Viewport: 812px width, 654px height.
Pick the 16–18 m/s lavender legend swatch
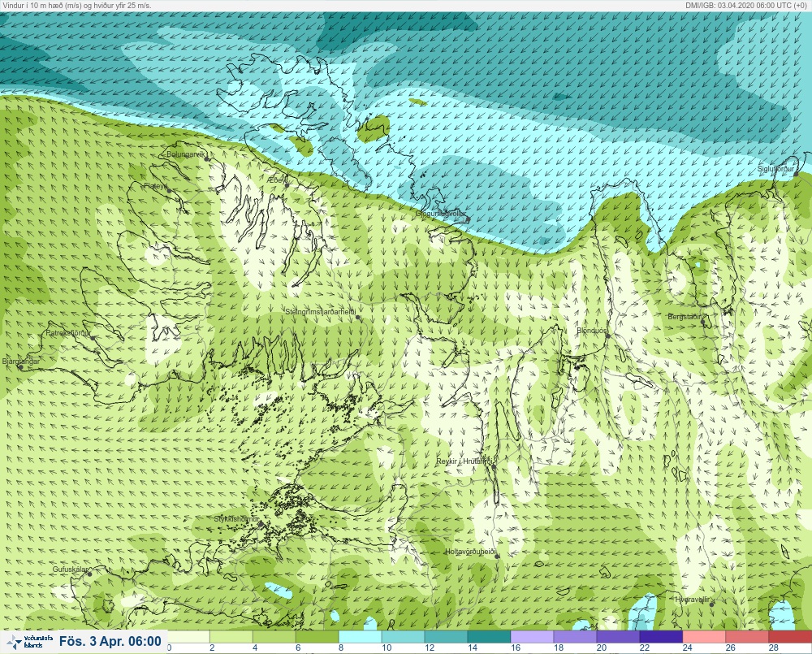click(532, 636)
